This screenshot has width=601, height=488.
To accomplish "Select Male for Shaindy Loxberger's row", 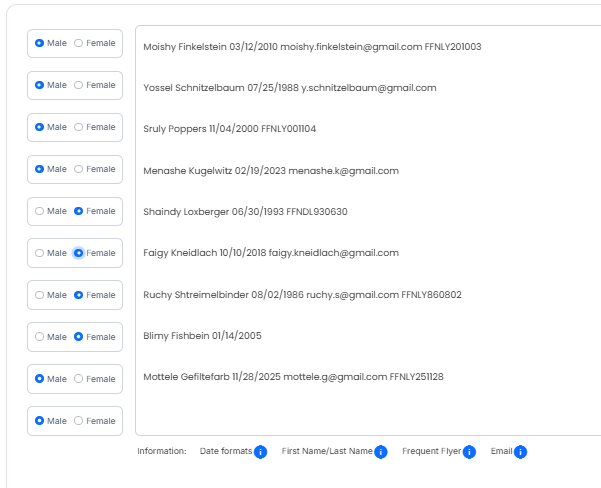I will click(39, 211).
